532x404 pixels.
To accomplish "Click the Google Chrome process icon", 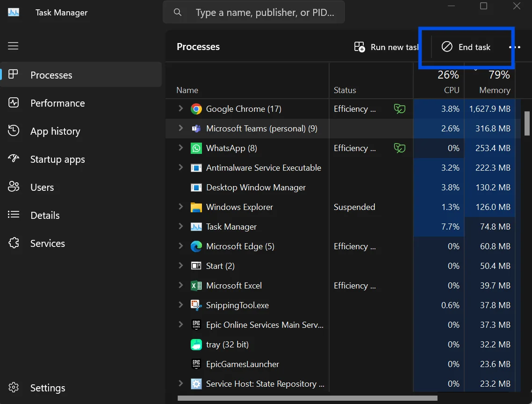I will (x=196, y=109).
